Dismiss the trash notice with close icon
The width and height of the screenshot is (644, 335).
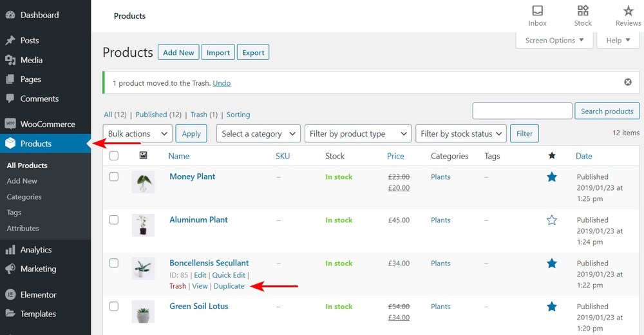click(627, 82)
